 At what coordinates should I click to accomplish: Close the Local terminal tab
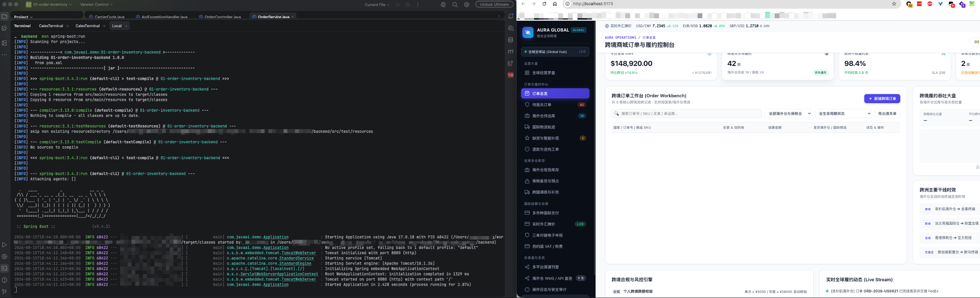pos(126,26)
